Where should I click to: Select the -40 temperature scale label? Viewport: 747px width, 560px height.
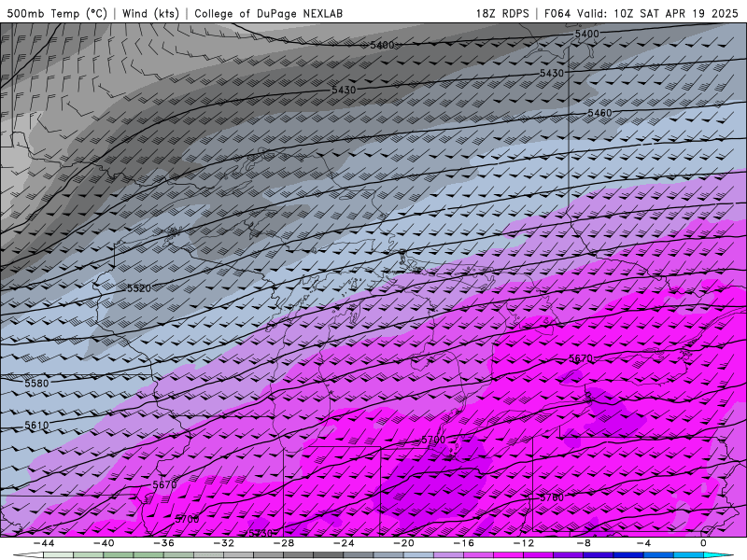104,543
